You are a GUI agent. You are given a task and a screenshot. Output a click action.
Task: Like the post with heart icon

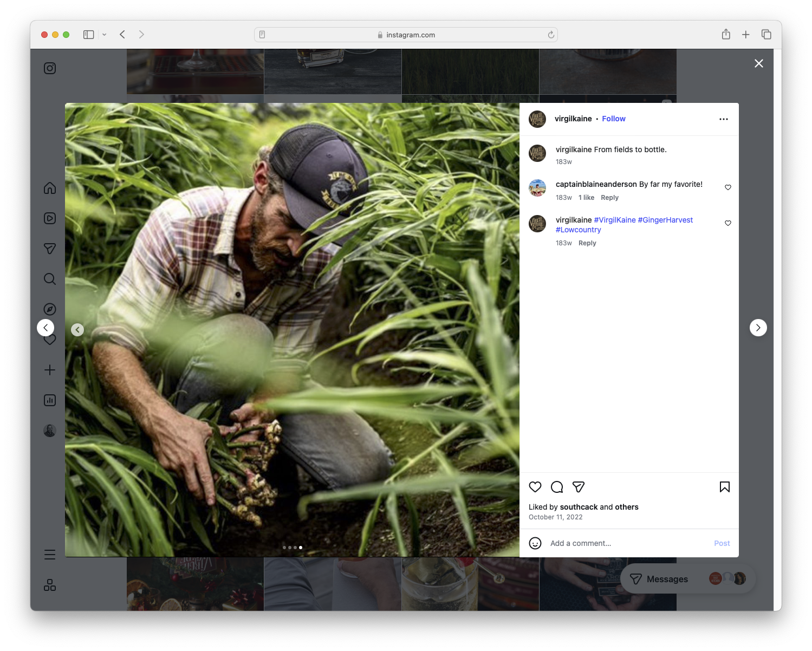(x=535, y=487)
